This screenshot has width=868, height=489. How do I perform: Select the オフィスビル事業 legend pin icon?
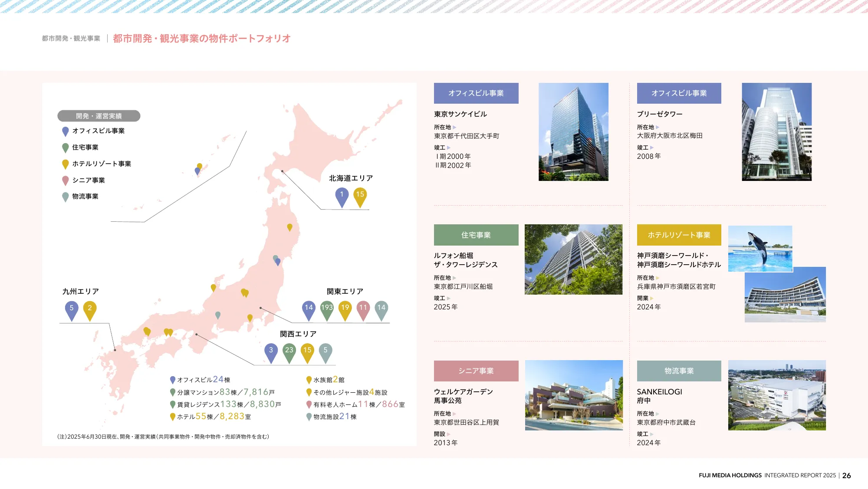tap(65, 131)
